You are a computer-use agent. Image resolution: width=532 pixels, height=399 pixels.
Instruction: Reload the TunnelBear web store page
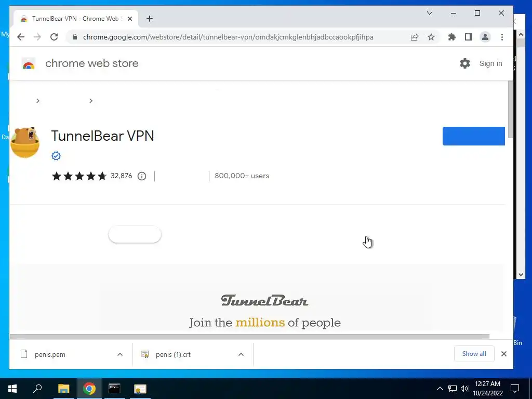point(54,37)
